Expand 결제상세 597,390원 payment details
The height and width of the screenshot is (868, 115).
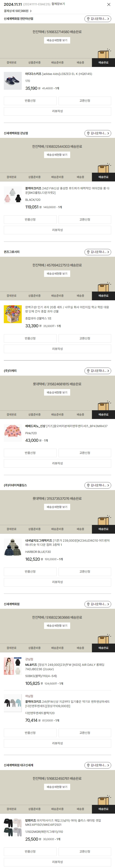tap(31, 11)
